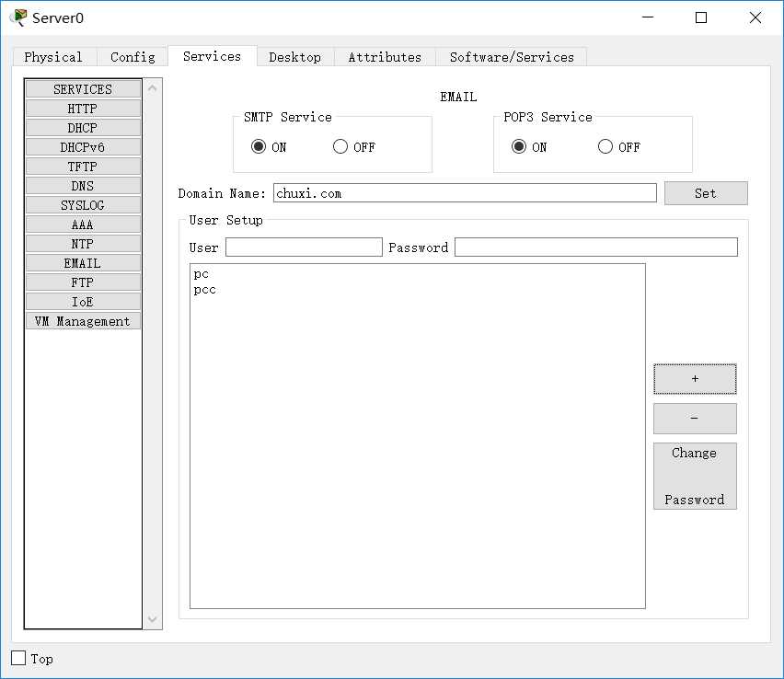Screen dimensions: 784x679
Task: Open EMAIL service settings
Action: [x=83, y=263]
